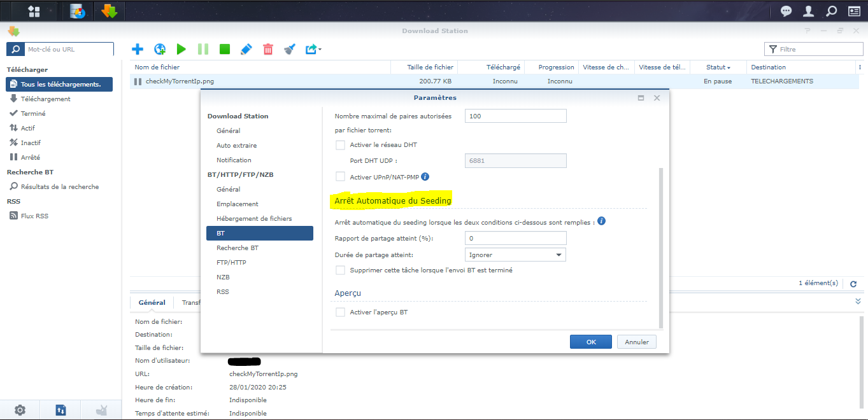Click the Paramètres dialog vertical scrollbar
The width and height of the screenshot is (868, 420).
coord(660,248)
